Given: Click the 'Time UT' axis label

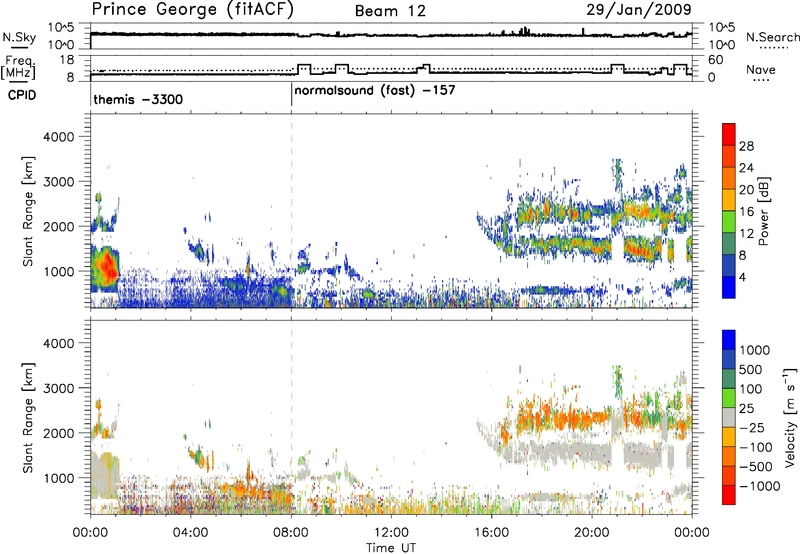Looking at the screenshot, I should pyautogui.click(x=391, y=548).
